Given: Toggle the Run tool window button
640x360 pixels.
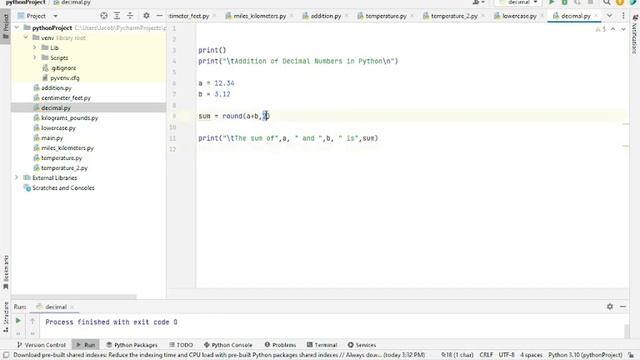Looking at the screenshot, I should coord(85,345).
